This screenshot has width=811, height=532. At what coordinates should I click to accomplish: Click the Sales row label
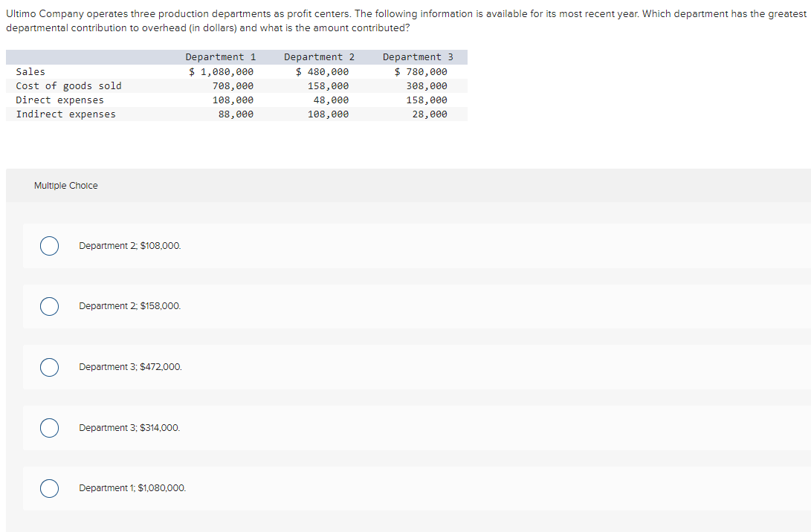pos(31,71)
